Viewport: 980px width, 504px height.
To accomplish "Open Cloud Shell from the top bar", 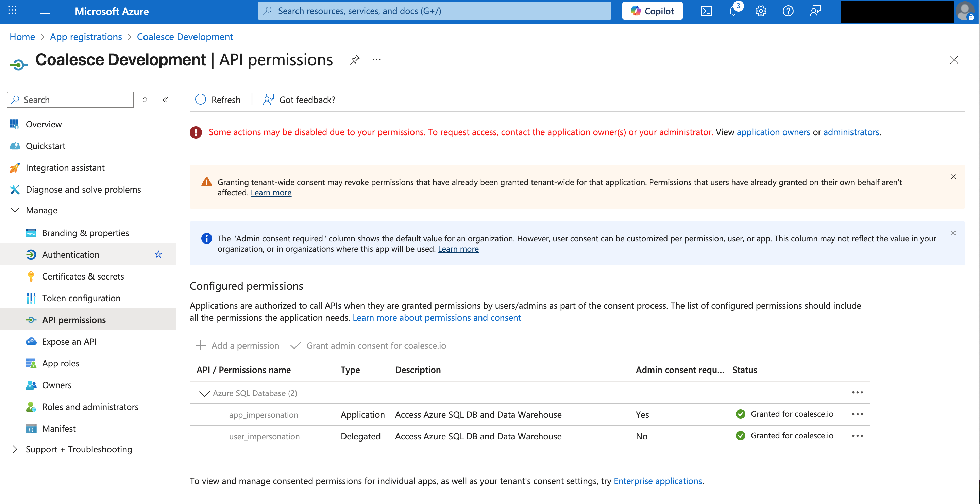I will [x=706, y=11].
